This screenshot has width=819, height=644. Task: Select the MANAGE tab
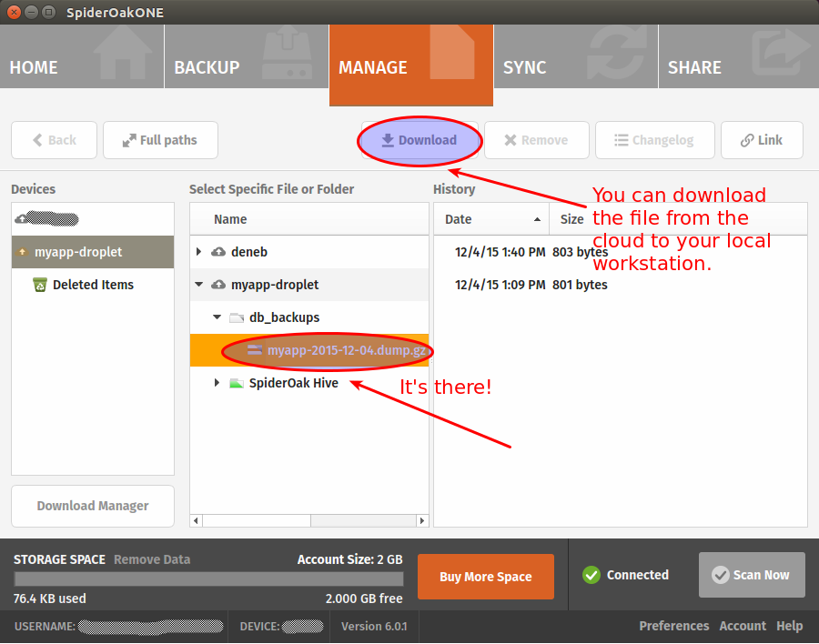411,65
